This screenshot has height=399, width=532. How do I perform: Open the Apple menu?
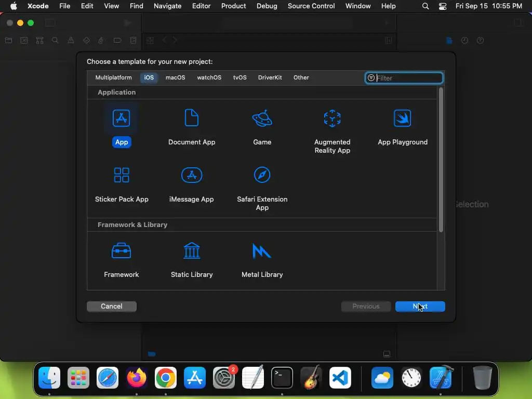[x=14, y=6]
